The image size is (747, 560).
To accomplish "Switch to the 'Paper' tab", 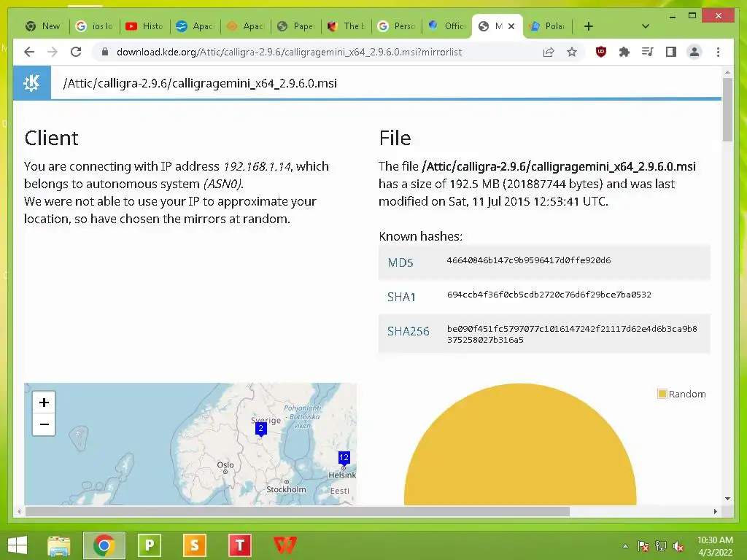I will click(296, 26).
